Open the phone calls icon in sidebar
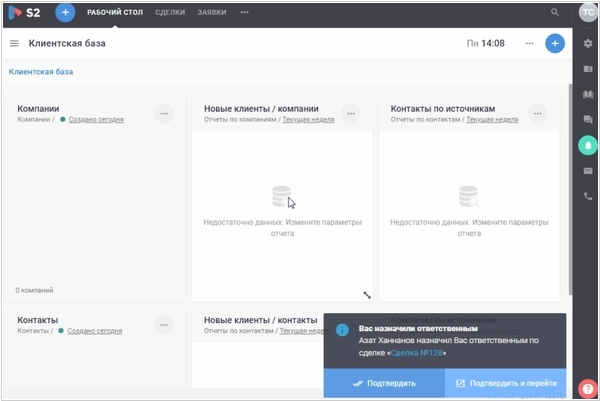The image size is (600, 401). pos(588,196)
